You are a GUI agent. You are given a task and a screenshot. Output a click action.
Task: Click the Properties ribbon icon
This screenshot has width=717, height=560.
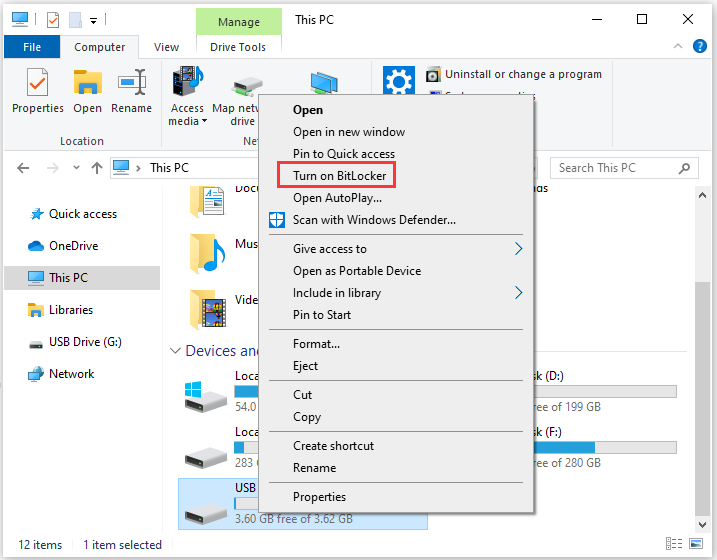click(x=37, y=82)
